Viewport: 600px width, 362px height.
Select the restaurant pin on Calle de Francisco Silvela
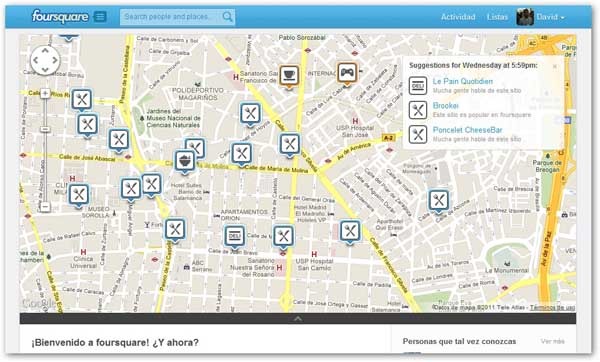tap(350, 231)
